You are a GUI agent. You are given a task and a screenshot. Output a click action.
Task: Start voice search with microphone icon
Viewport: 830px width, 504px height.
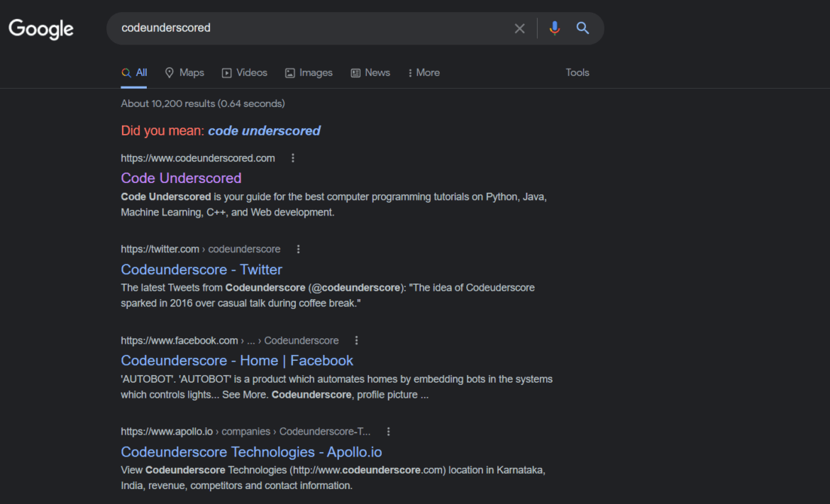pyautogui.click(x=554, y=28)
